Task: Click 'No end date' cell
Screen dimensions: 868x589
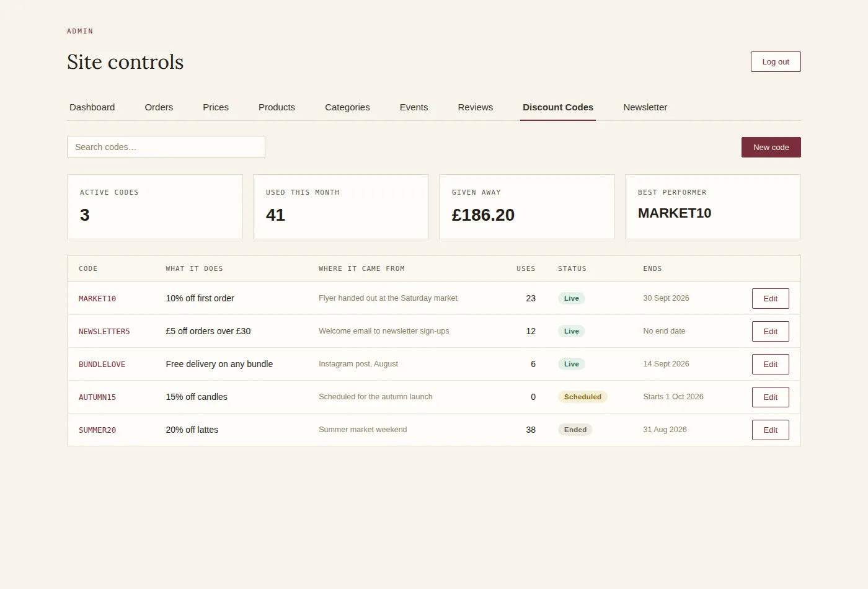Action: click(x=664, y=331)
